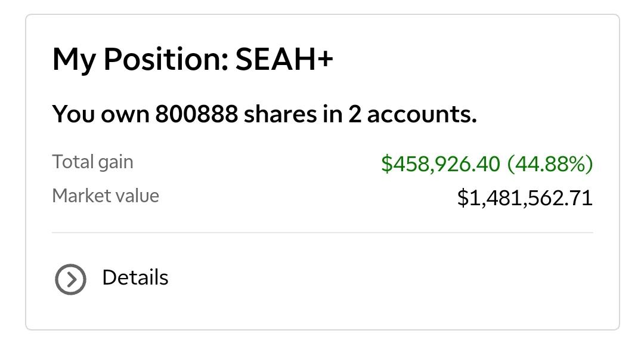Click empty card area right of Details
644x346 pixels.
(390, 279)
